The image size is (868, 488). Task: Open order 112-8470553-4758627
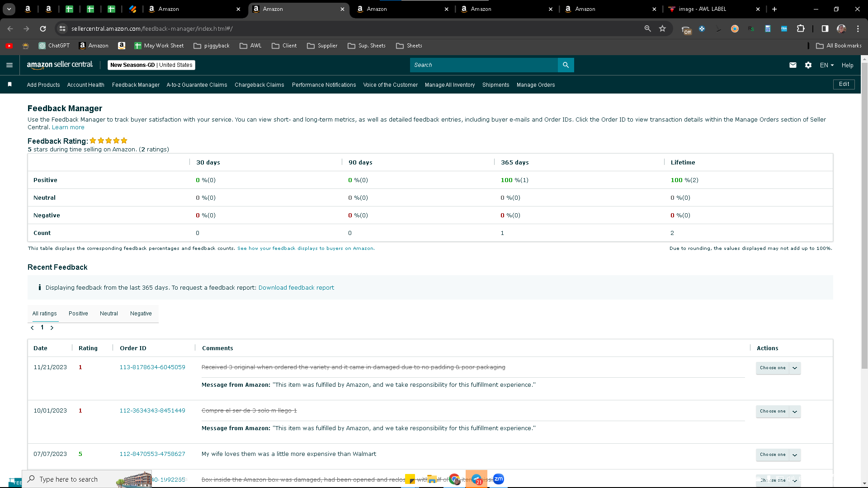(x=152, y=454)
